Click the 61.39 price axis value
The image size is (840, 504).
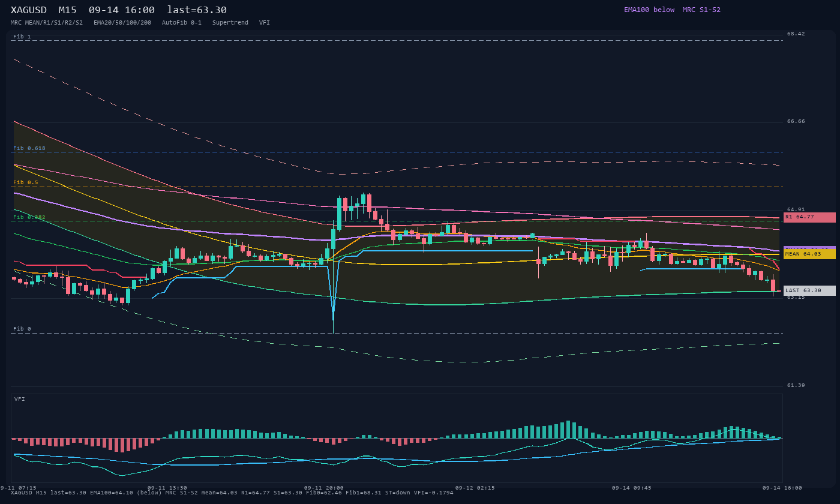point(796,385)
